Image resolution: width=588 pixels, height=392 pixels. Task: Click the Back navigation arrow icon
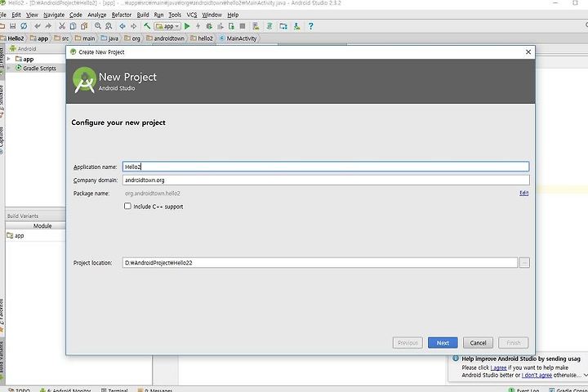[122, 26]
